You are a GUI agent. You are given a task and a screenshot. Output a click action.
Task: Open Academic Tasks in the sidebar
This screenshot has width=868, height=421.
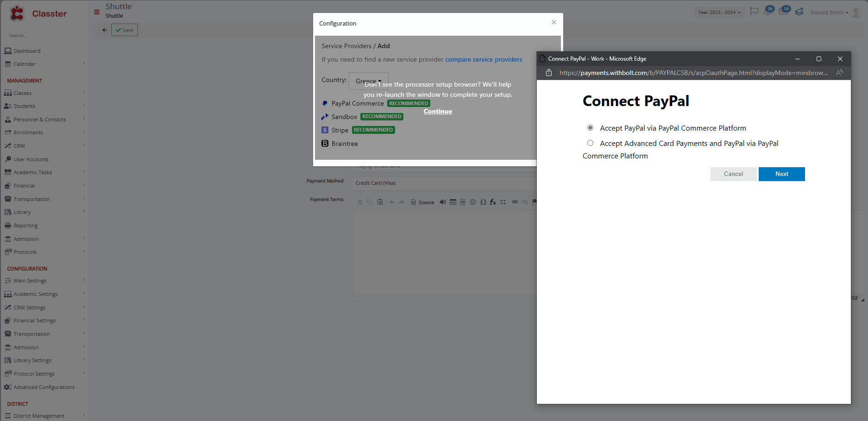click(33, 172)
